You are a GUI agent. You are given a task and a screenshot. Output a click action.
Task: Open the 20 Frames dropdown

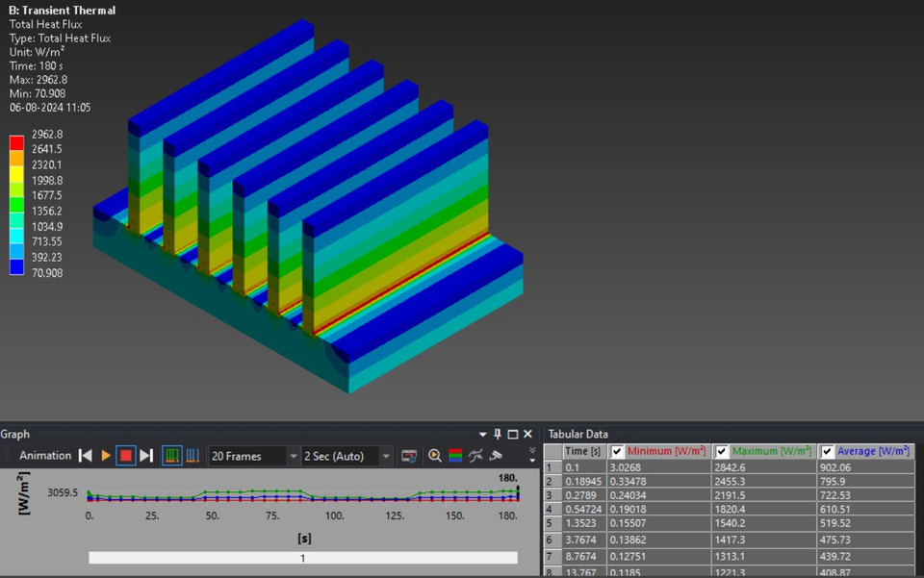tap(294, 455)
